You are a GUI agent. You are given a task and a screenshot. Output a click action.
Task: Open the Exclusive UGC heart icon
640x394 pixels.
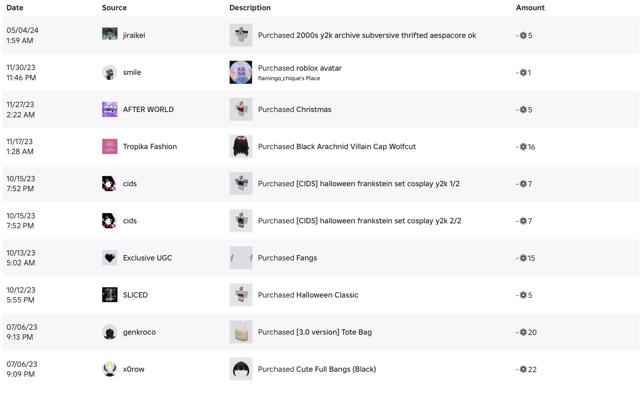pos(109,258)
